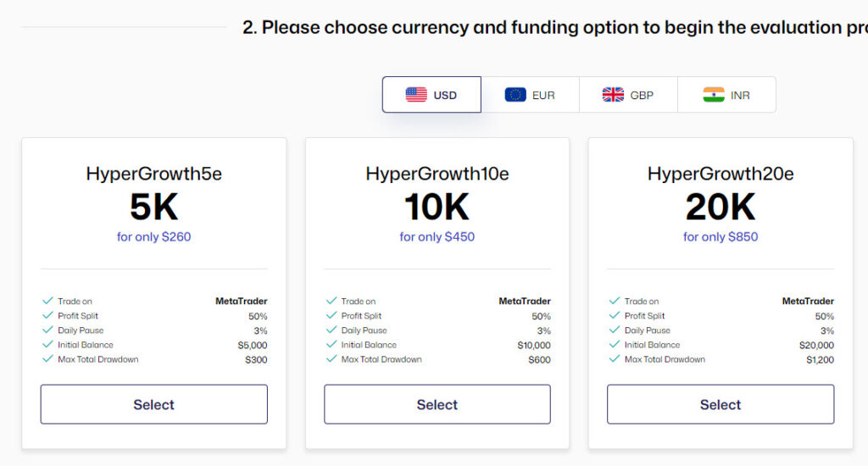Click the 'for only $850' price text
868x466 pixels.
click(x=721, y=237)
